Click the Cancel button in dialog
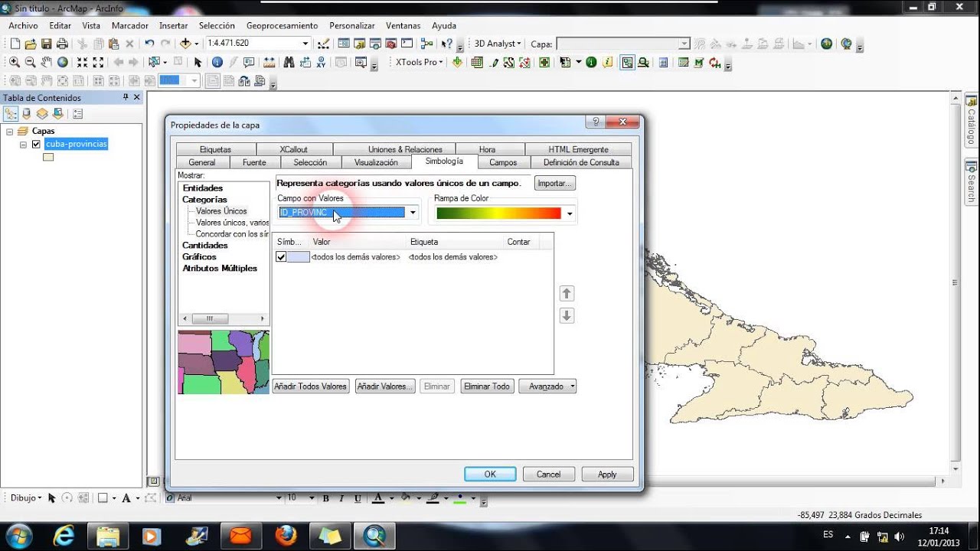Viewport: 980px width, 551px height. (548, 474)
